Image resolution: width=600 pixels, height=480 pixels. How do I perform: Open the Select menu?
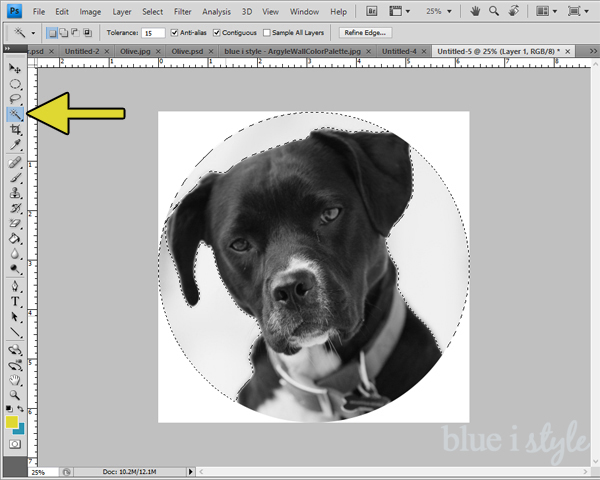pyautogui.click(x=152, y=12)
